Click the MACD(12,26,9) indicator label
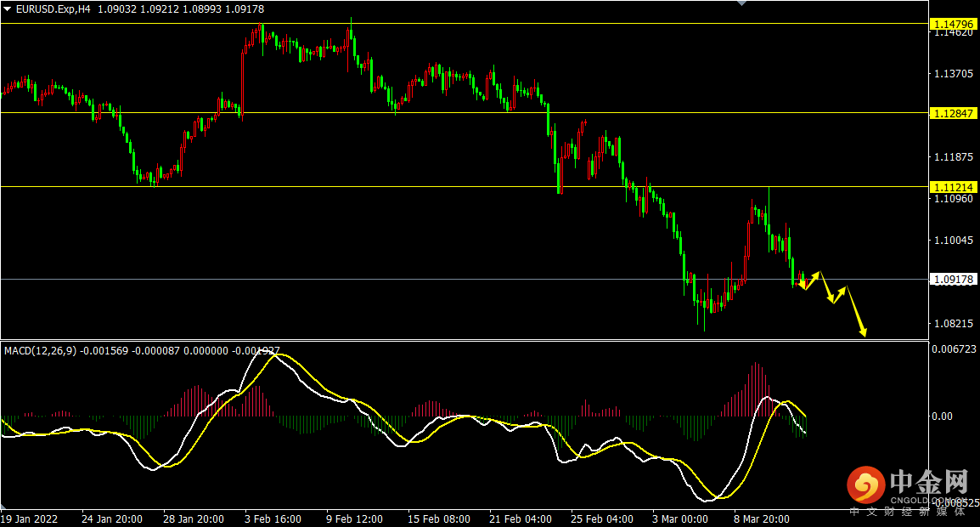 [40, 351]
